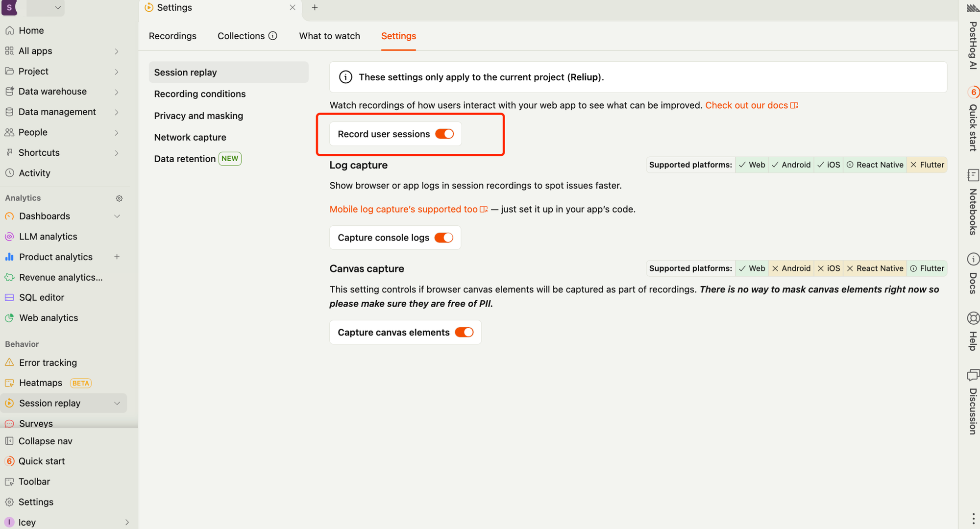
Task: Open the Help lifebuoy icon
Action: pyautogui.click(x=973, y=318)
